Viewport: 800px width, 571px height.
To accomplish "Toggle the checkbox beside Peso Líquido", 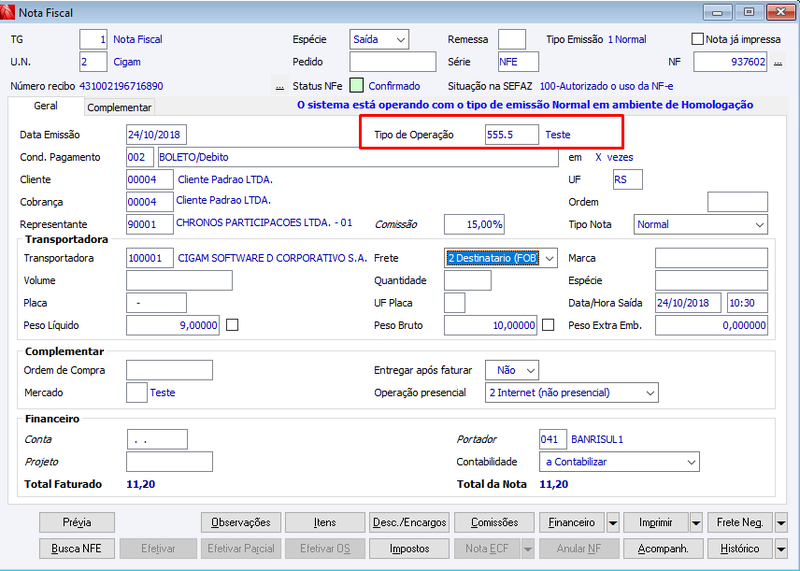I will click(x=232, y=325).
